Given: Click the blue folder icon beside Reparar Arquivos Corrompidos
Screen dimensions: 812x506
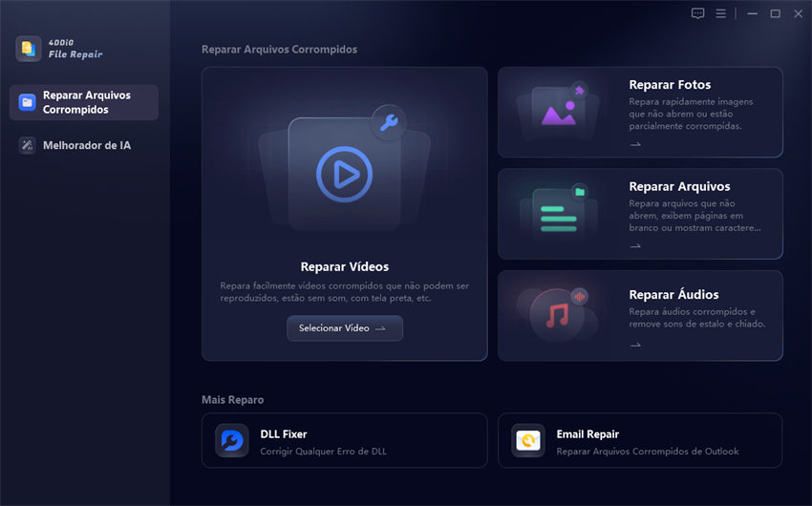Looking at the screenshot, I should point(27,102).
